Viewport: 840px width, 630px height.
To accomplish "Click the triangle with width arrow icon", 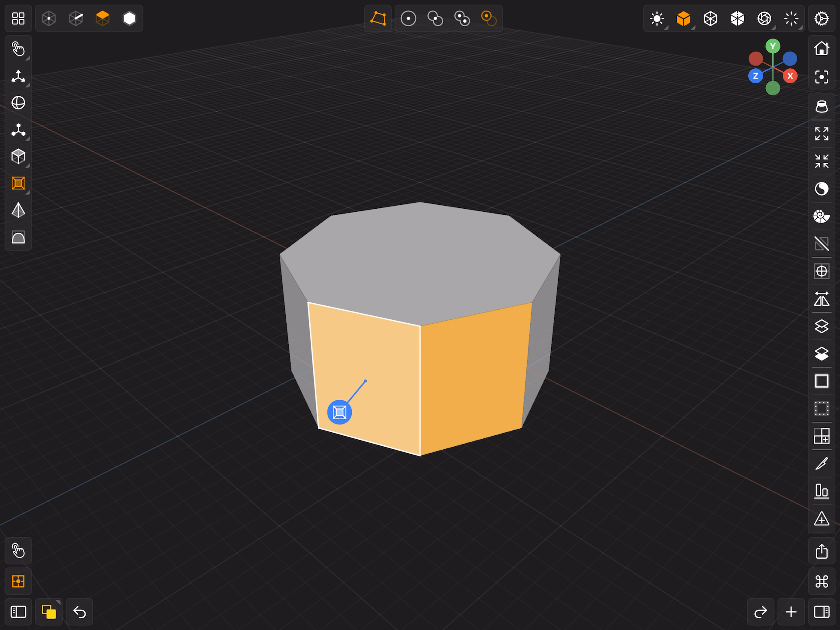I will pos(822,299).
